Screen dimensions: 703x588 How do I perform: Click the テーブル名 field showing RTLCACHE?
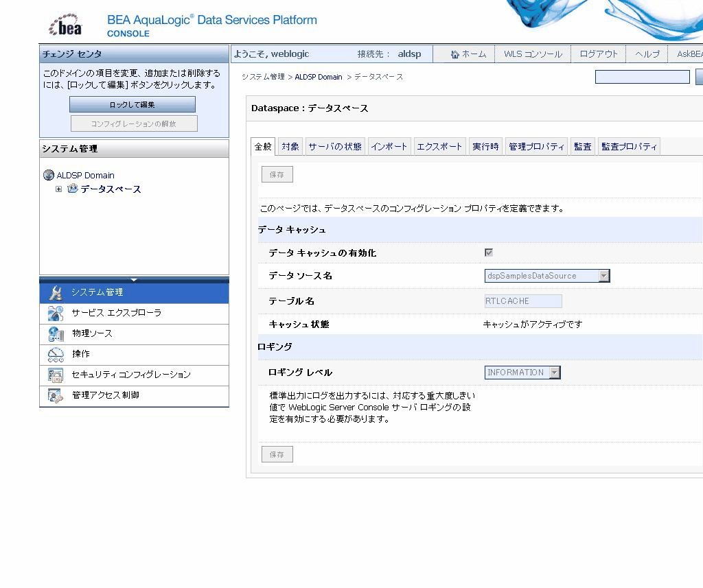click(x=522, y=301)
